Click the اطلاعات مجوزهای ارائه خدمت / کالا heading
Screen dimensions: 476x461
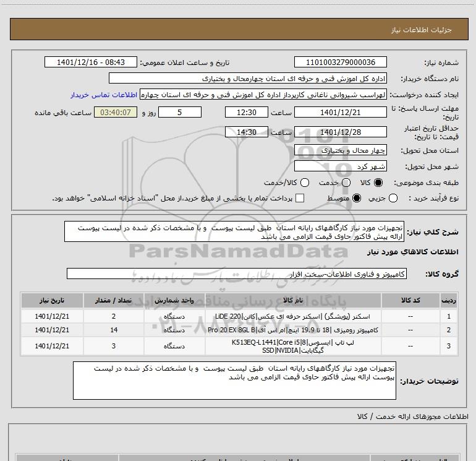[x=412, y=416]
